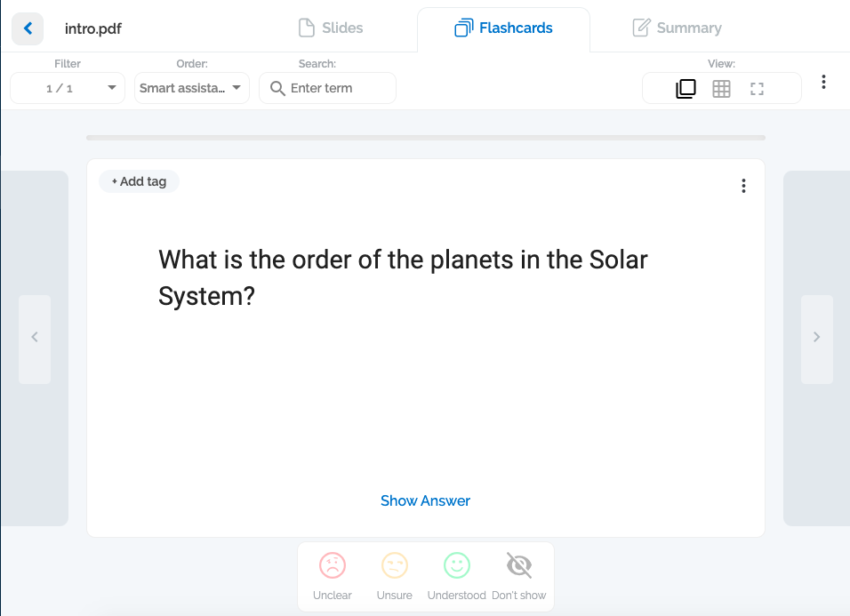Rate the flashcard as Unsure

[x=394, y=565]
